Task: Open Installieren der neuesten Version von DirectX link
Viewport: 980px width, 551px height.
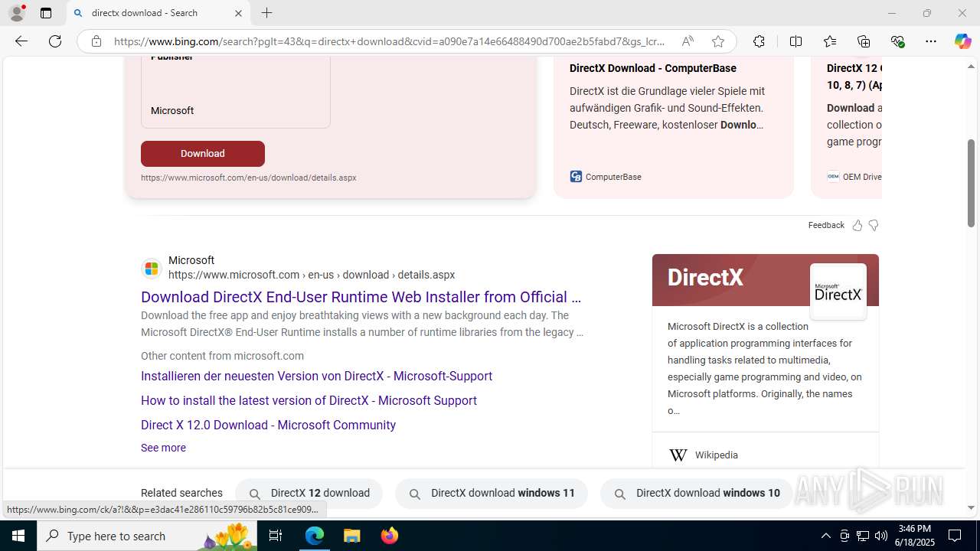Action: pyautogui.click(x=316, y=377)
